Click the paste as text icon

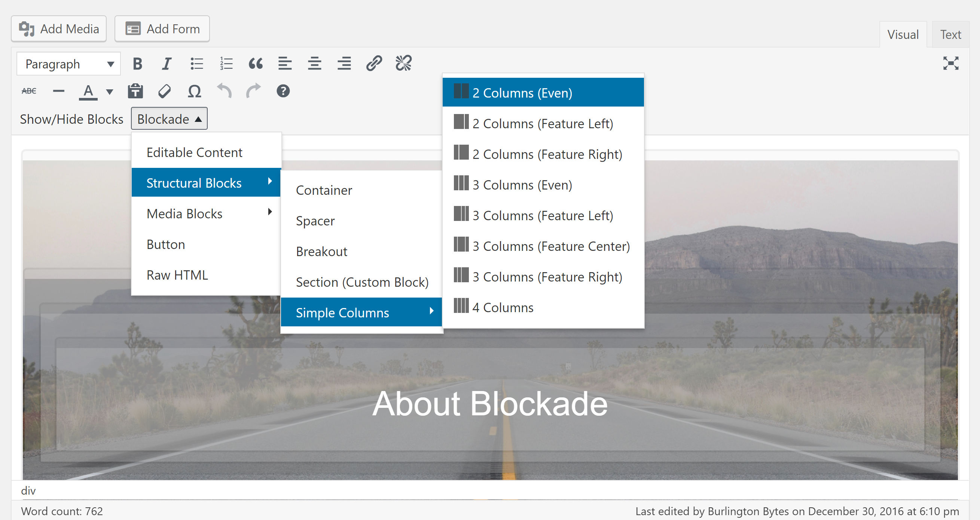[x=135, y=91]
